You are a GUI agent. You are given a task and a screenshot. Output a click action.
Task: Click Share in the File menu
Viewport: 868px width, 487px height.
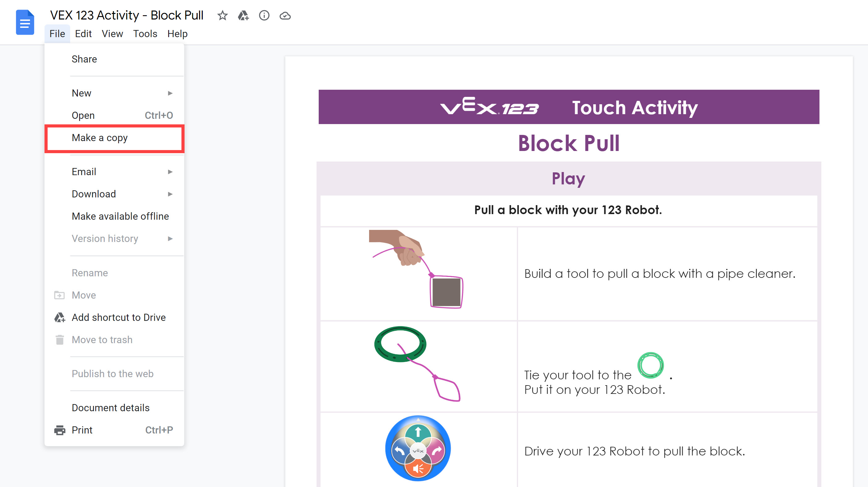(x=84, y=59)
